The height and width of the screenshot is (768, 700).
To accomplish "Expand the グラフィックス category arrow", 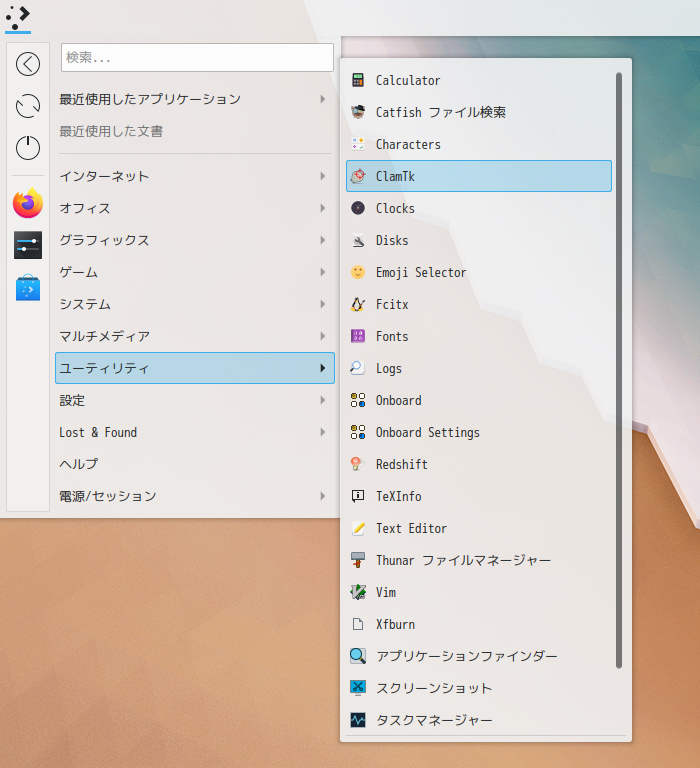I will [x=322, y=240].
